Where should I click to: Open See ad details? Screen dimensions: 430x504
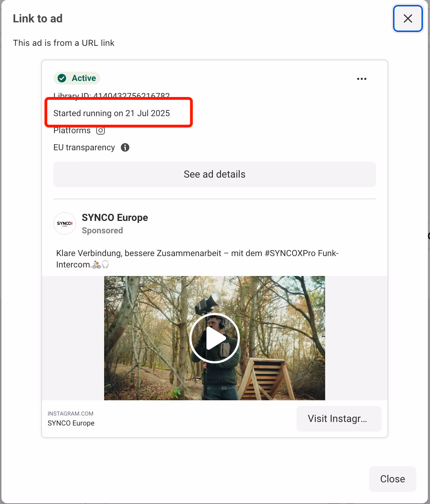(x=214, y=174)
